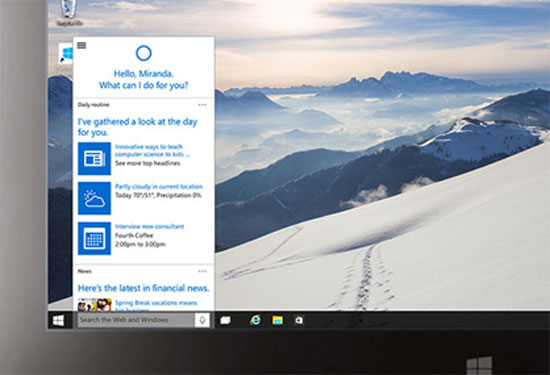This screenshot has width=550, height=375.
Task: Launch Internet Explorer from the taskbar
Action: click(x=255, y=320)
